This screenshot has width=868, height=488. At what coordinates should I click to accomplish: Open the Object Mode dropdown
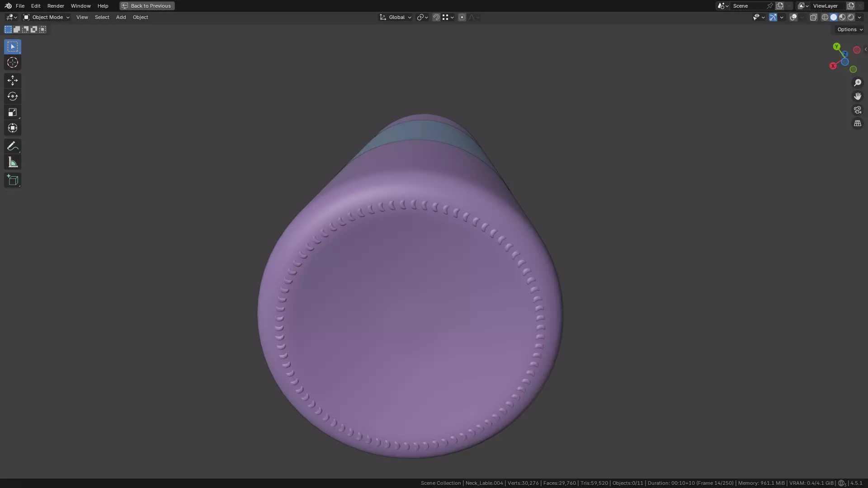point(47,17)
